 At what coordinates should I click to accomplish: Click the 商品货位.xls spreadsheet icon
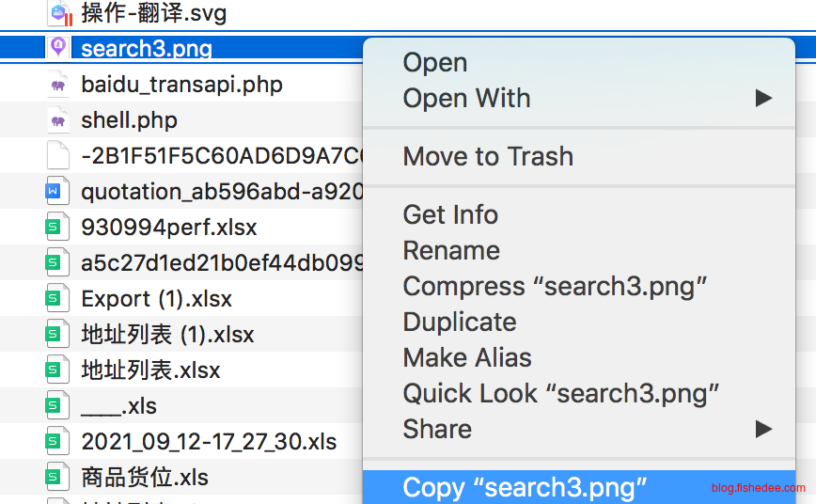click(x=58, y=478)
